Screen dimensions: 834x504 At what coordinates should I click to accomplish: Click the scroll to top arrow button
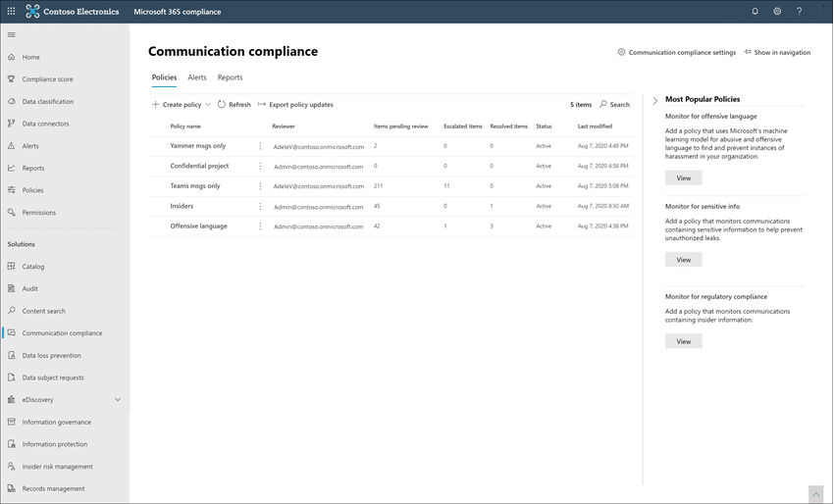(816, 494)
